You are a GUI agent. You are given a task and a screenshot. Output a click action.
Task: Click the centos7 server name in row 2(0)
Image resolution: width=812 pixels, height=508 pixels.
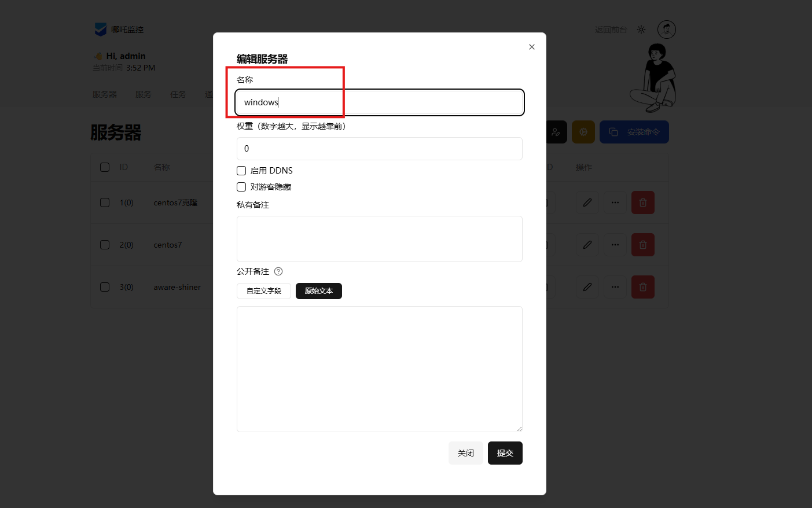click(x=168, y=245)
